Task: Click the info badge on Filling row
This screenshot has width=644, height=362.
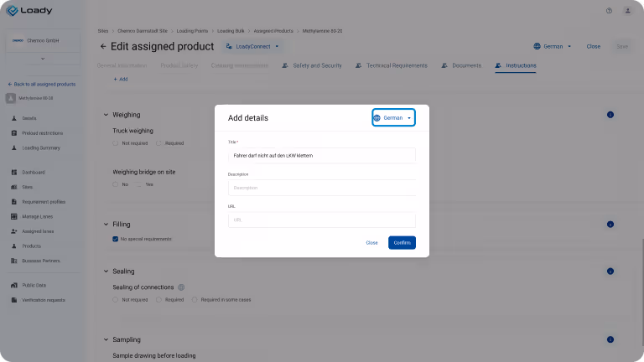Action: [x=610, y=225]
